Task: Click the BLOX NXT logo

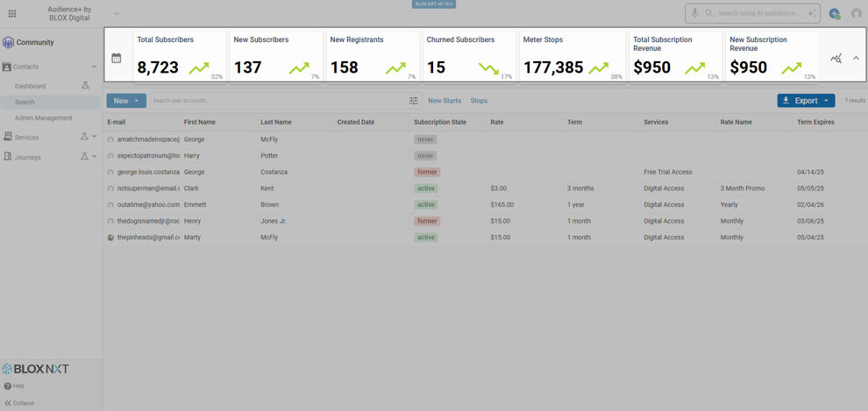Action: pyautogui.click(x=35, y=369)
